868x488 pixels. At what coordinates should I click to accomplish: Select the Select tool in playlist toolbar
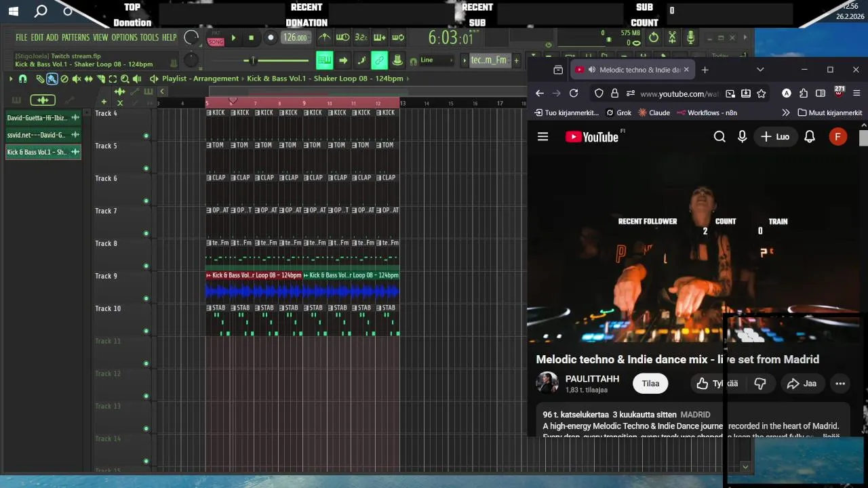pos(113,79)
